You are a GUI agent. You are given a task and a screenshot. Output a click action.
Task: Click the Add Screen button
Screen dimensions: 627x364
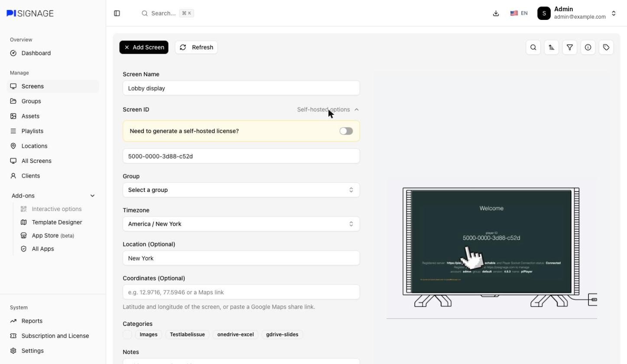tap(144, 47)
